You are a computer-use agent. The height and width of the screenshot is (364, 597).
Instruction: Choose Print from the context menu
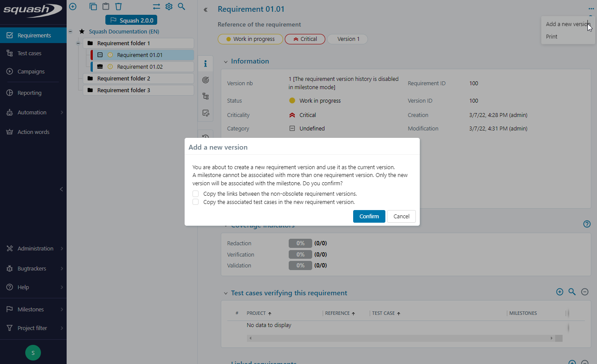[x=551, y=37]
